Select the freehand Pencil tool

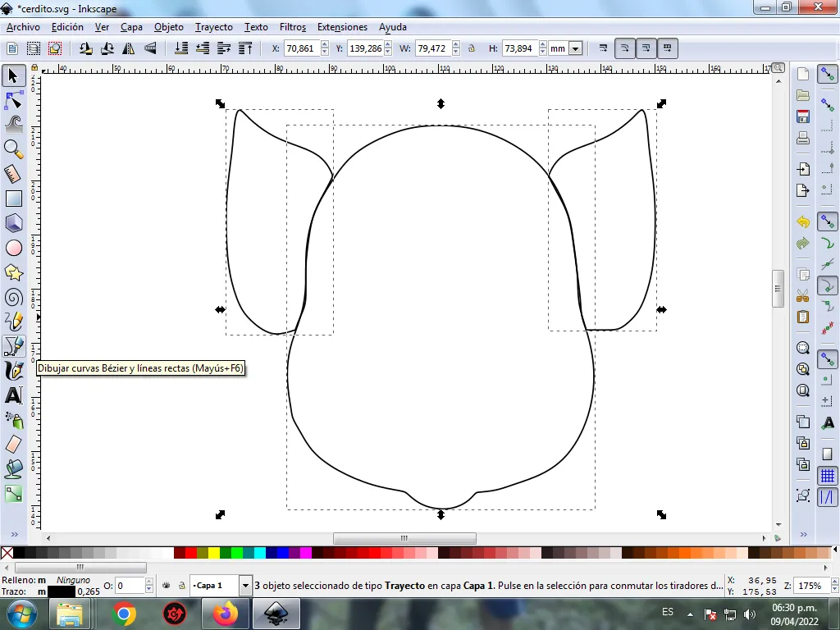click(13, 322)
